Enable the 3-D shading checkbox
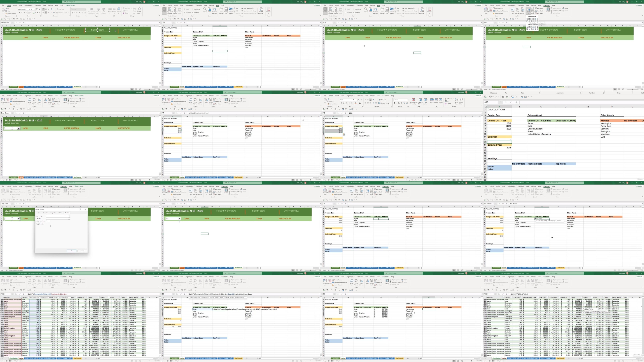This screenshot has height=362, width=644. point(37,224)
